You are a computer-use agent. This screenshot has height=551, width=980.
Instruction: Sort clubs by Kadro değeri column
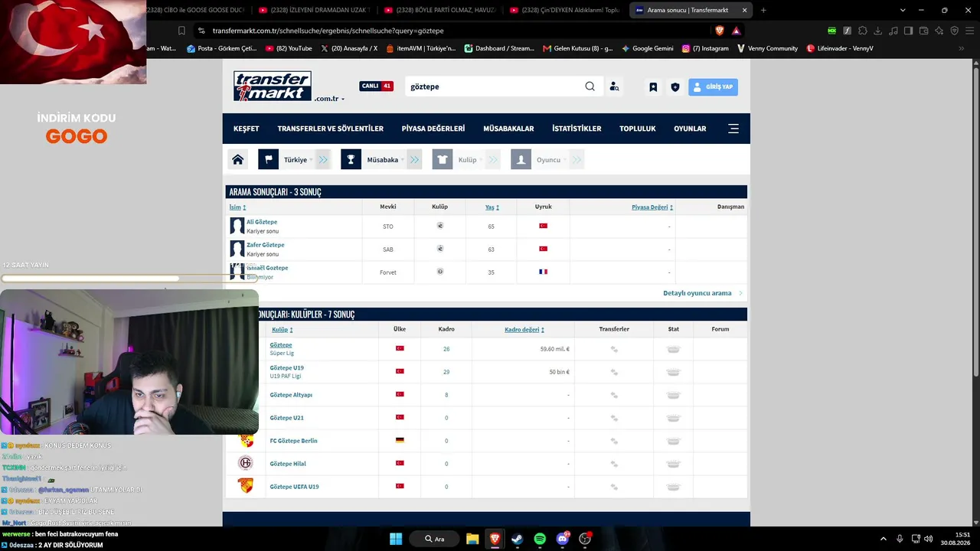524,330
